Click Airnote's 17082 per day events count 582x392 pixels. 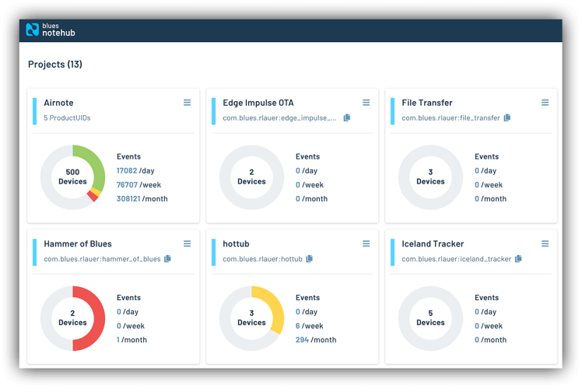(127, 170)
